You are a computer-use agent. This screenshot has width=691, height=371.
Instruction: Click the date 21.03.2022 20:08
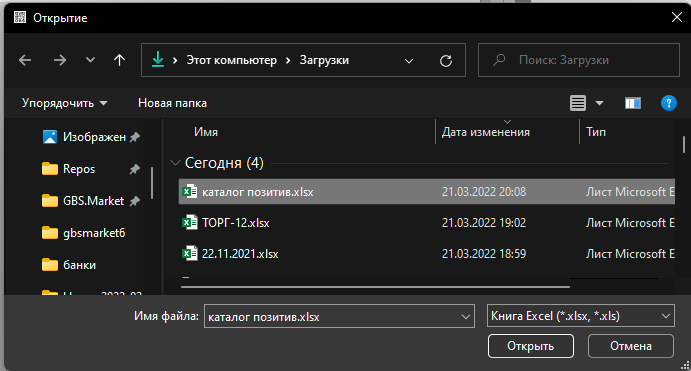pyautogui.click(x=484, y=192)
